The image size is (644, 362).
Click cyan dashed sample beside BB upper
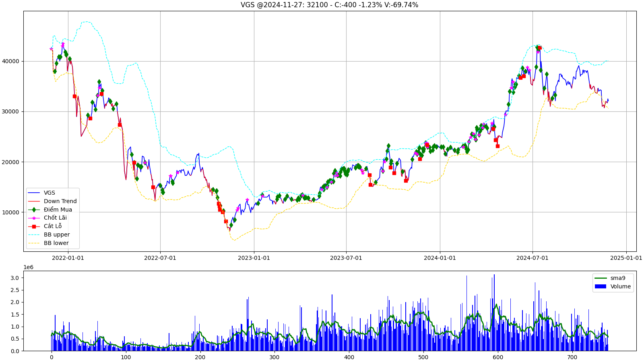34,234
